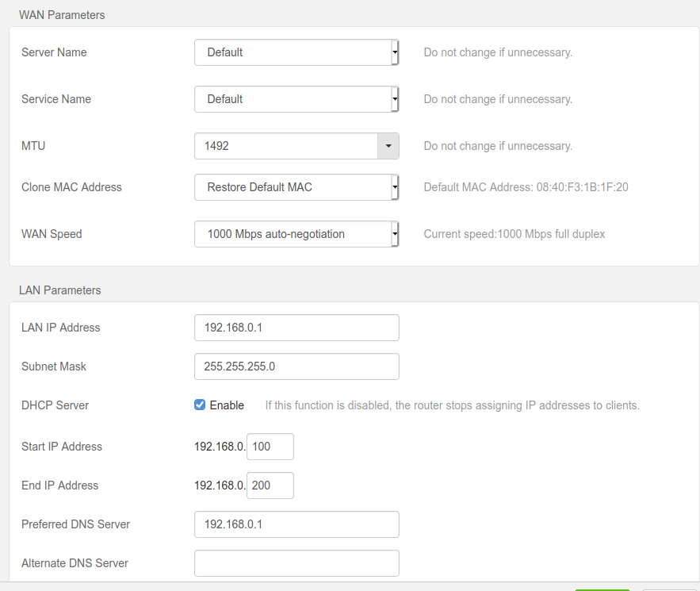Open the WAN Speed dropdown
The width and height of the screenshot is (700, 591).
pyautogui.click(x=296, y=234)
